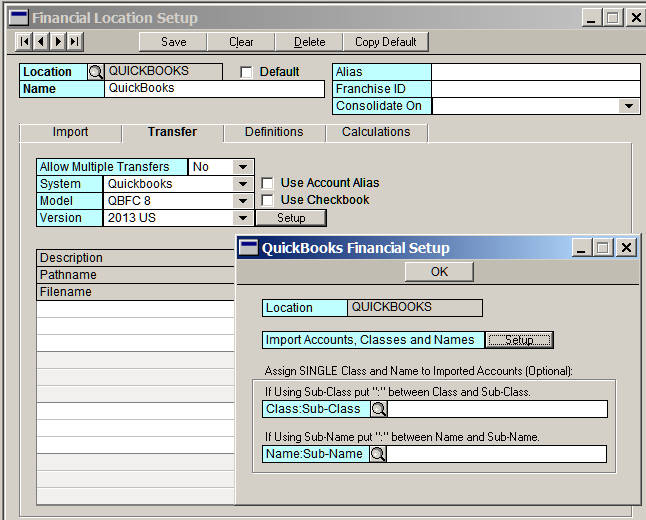Click the Franchise ID input field
Screen dimensions: 646x520
tap(536, 89)
